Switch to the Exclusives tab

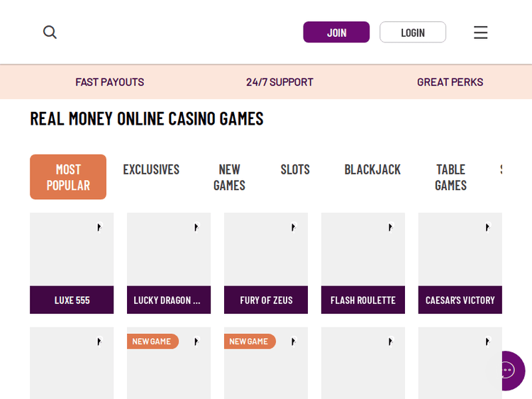point(151,169)
